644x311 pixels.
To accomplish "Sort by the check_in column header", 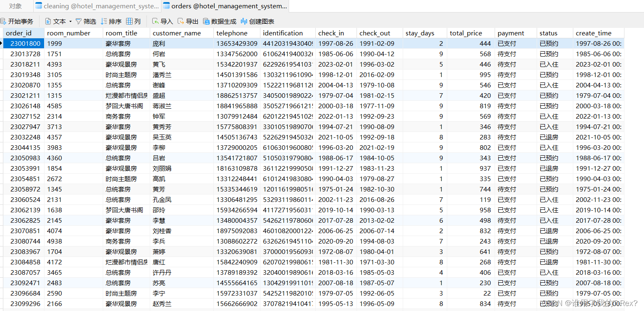I will tap(332, 33).
